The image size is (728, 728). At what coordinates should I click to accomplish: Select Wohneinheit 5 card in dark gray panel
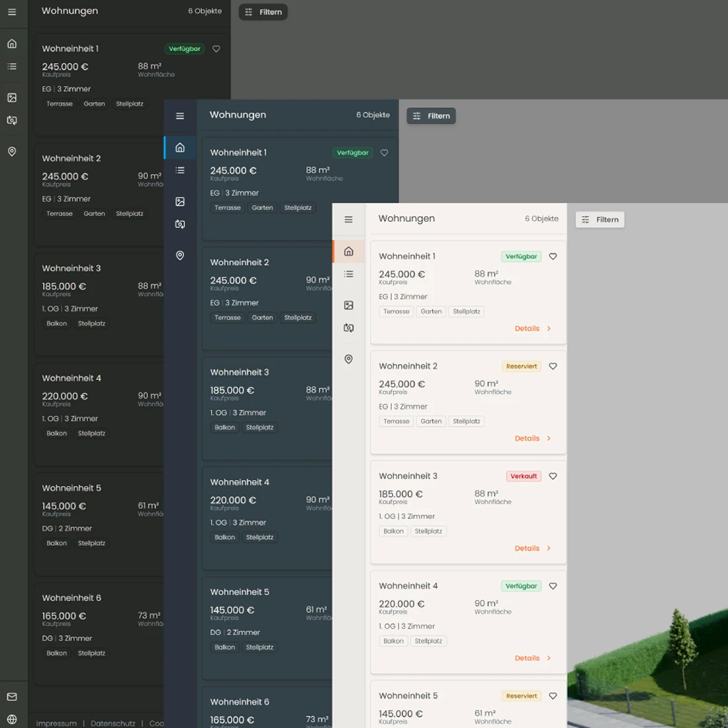[99, 524]
